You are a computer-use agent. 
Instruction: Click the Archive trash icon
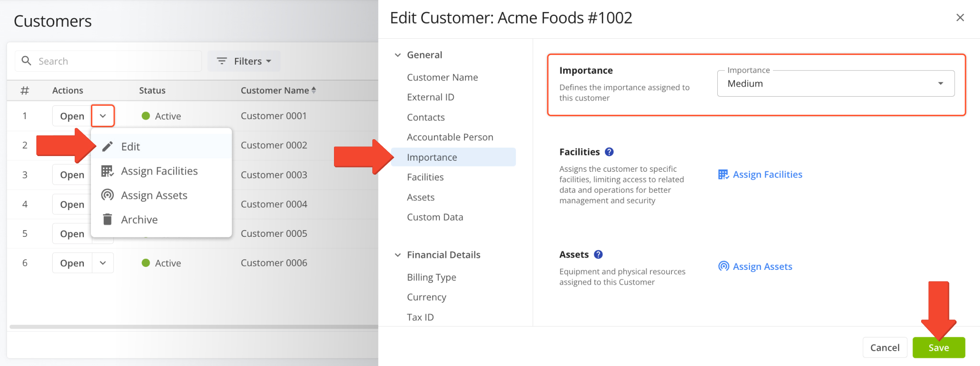[x=108, y=219]
